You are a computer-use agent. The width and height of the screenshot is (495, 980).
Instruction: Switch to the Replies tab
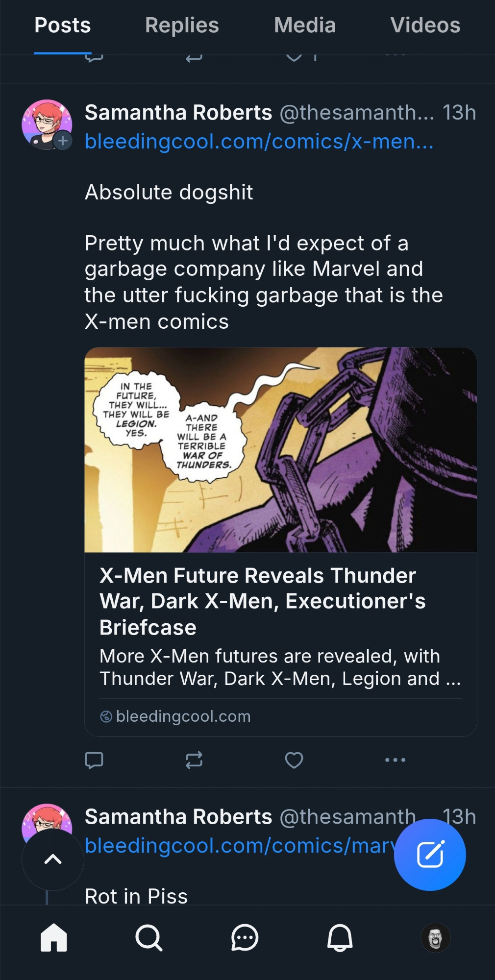tap(182, 25)
